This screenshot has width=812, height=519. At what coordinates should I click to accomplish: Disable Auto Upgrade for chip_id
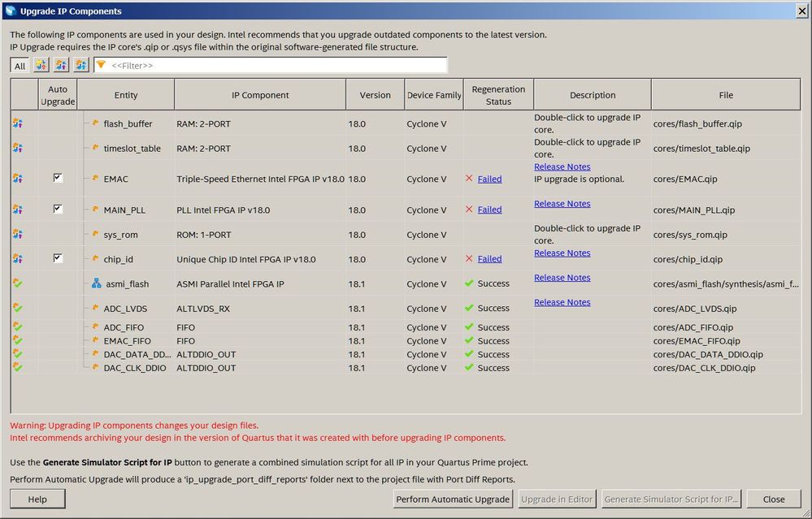(x=58, y=258)
